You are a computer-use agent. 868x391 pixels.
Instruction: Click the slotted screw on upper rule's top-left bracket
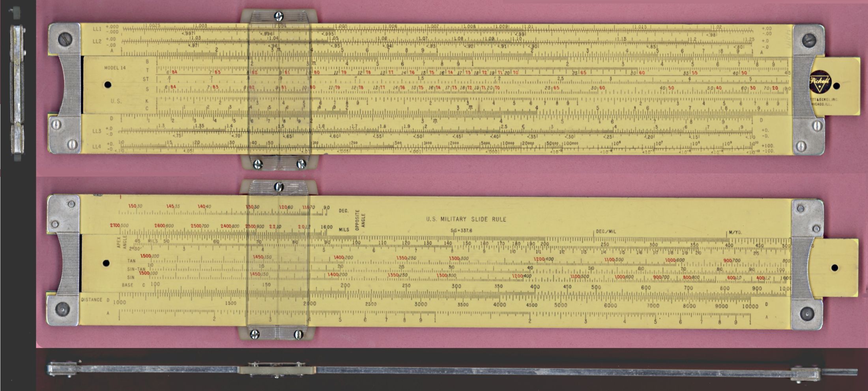[x=65, y=39]
